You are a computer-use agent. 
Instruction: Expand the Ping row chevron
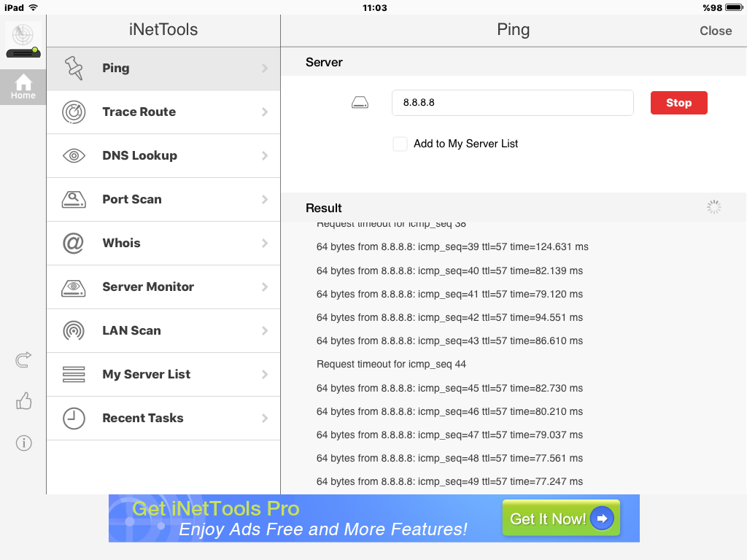click(265, 68)
